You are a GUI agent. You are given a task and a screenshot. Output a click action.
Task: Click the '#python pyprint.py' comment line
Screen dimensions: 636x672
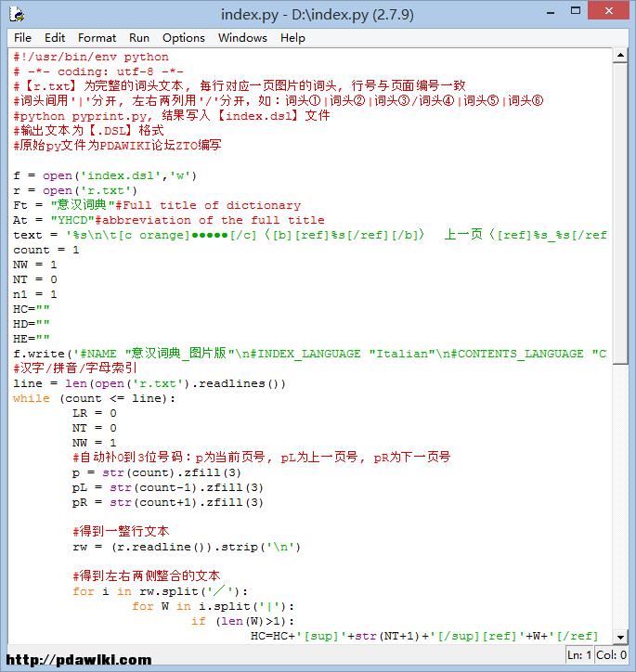tap(172, 116)
